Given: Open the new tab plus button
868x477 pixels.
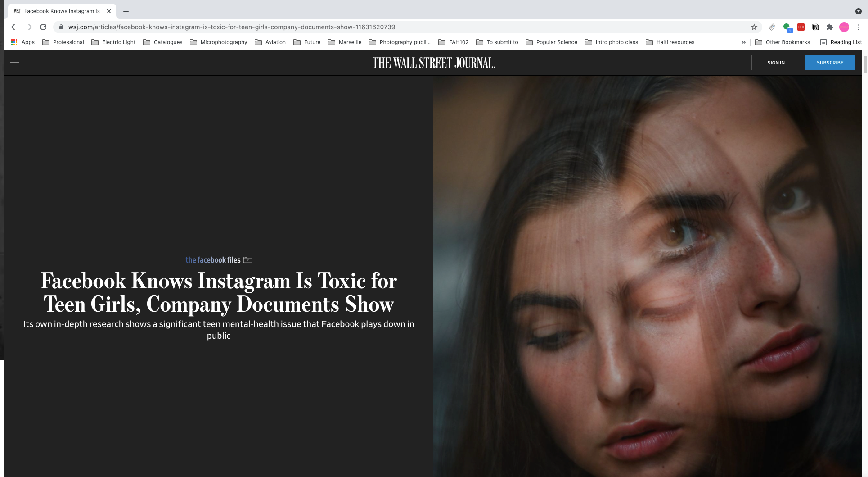Looking at the screenshot, I should 126,11.
